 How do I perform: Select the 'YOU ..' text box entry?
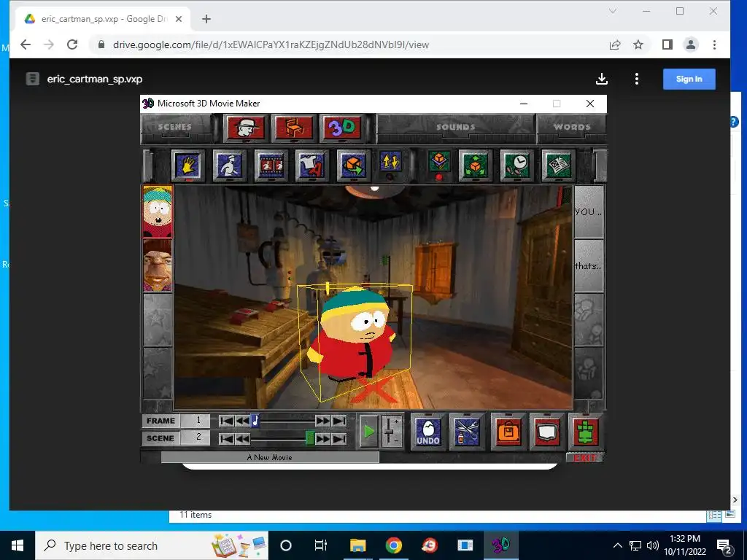(x=589, y=211)
